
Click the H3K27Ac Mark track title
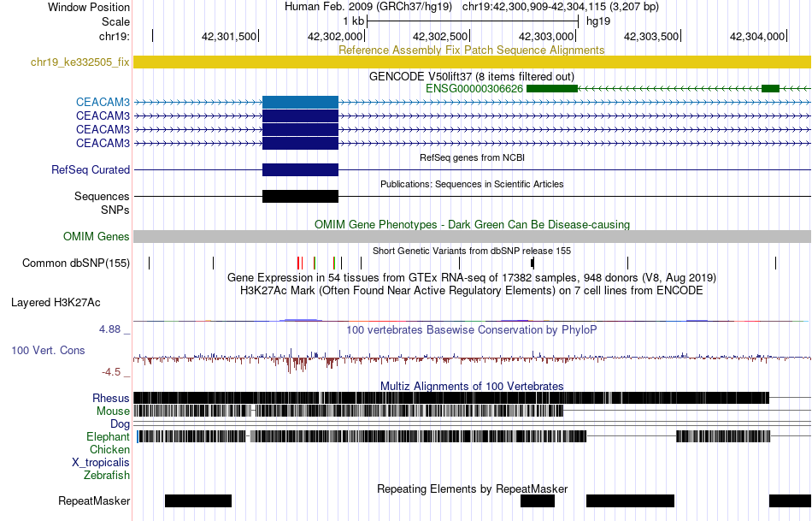472,290
